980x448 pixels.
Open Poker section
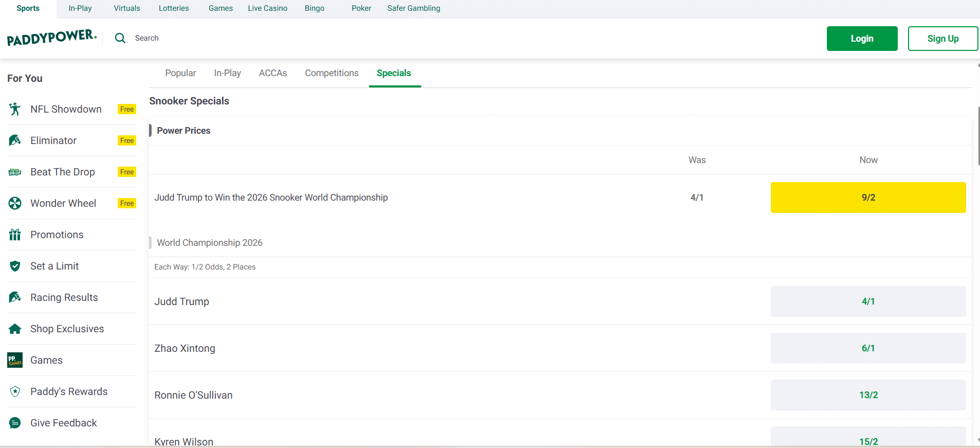click(361, 8)
